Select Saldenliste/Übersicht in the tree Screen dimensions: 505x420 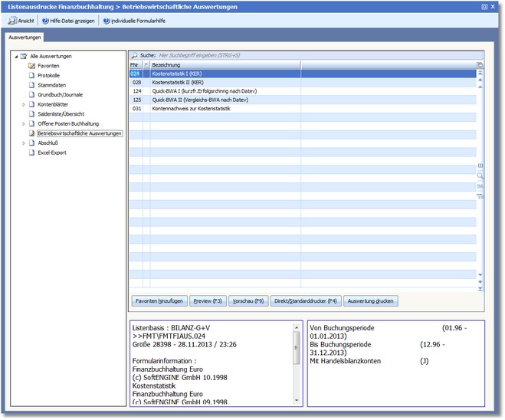click(x=61, y=114)
